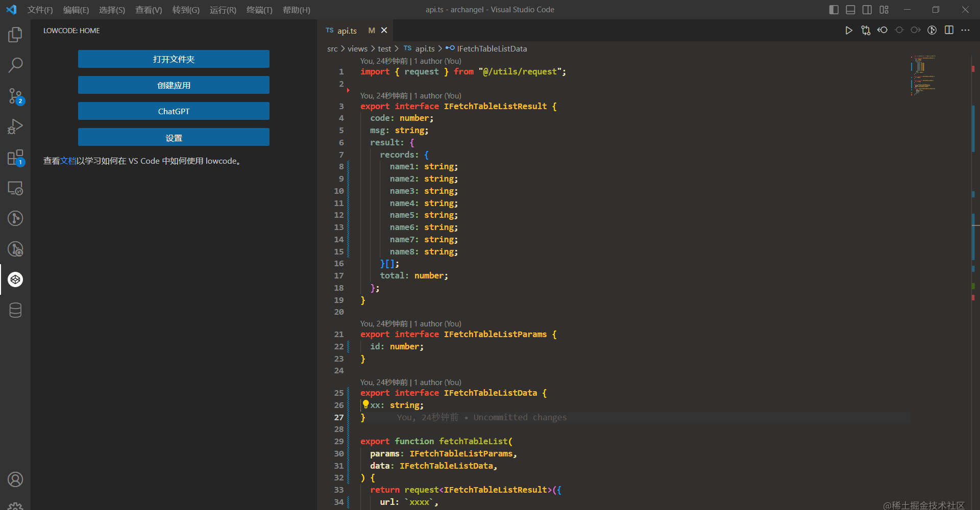980x510 pixels.
Task: Open the 文档 documentation link
Action: [x=68, y=161]
